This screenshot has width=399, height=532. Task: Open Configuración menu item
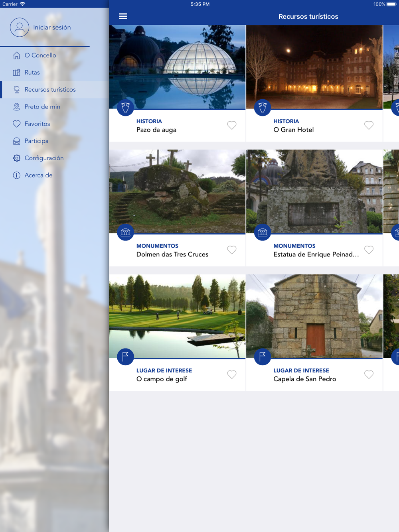pyautogui.click(x=55, y=158)
